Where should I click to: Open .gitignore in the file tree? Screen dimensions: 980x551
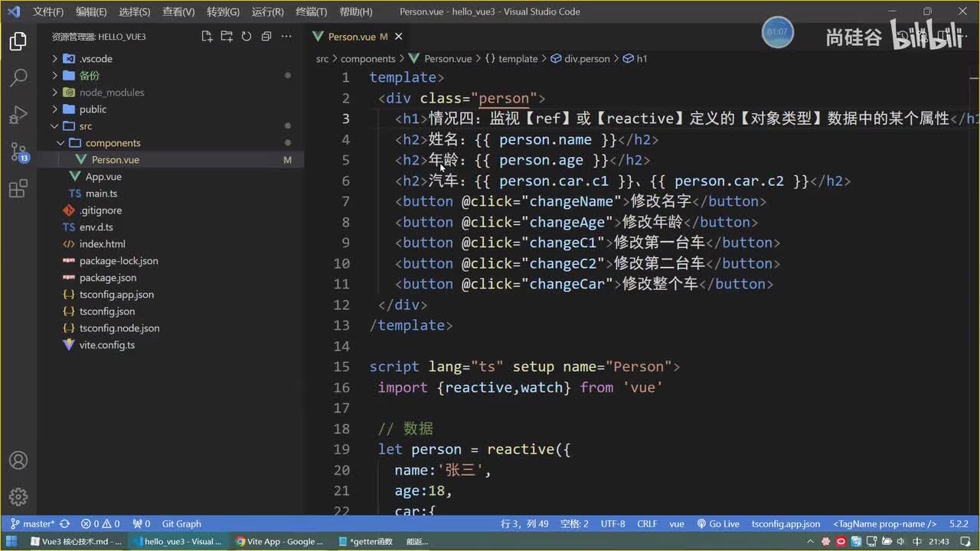click(x=100, y=210)
